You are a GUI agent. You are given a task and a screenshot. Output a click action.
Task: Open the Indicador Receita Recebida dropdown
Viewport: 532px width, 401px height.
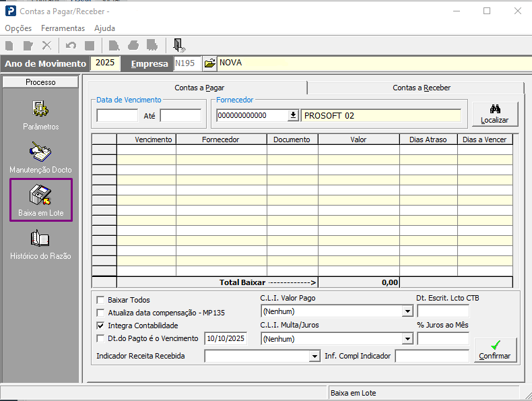(314, 356)
